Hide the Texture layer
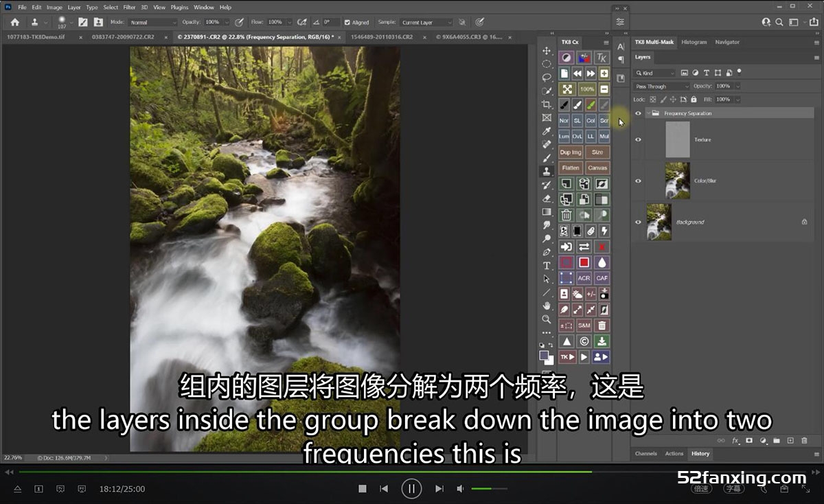The image size is (824, 504). click(639, 139)
